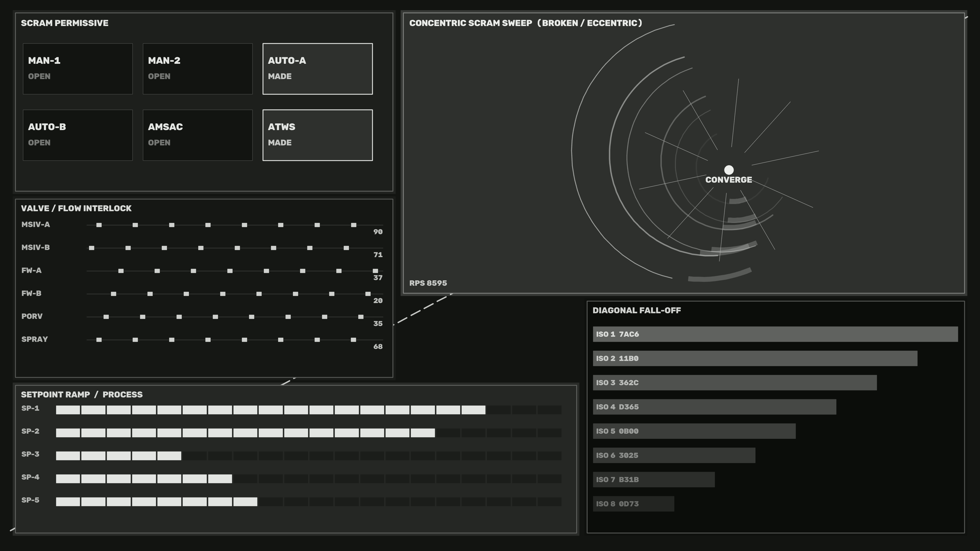This screenshot has height=551, width=980.
Task: Select the SP-5 label
Action: click(30, 500)
